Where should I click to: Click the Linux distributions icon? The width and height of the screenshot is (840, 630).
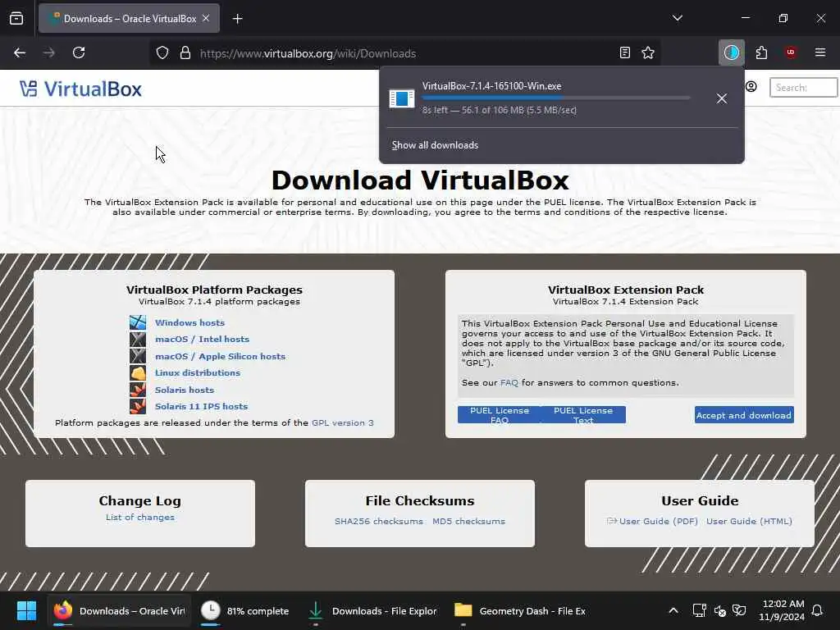click(x=138, y=373)
